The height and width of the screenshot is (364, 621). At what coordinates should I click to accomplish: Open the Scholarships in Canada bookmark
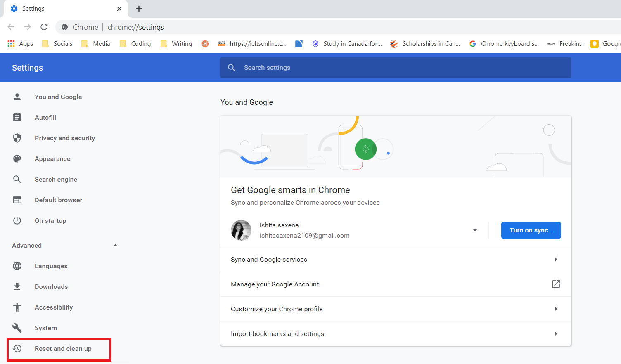click(425, 44)
